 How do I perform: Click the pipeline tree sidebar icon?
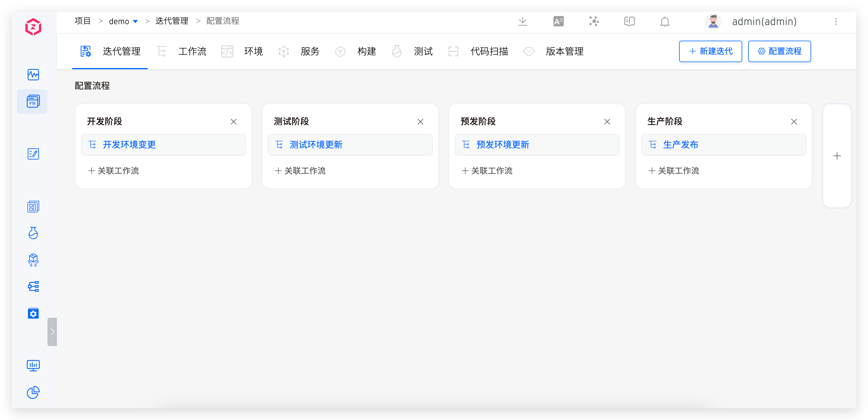33,286
